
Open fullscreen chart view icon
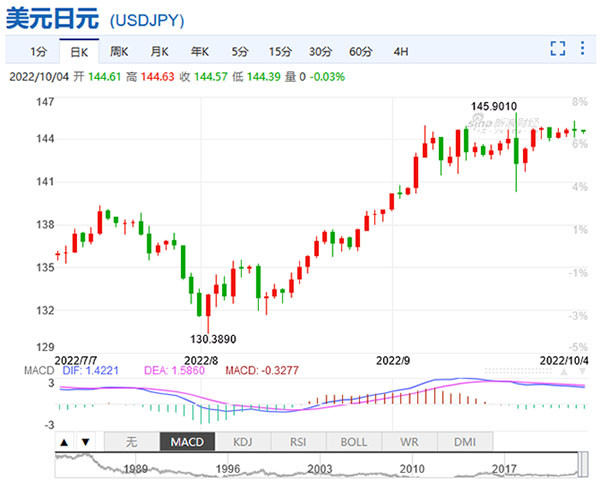click(558, 49)
